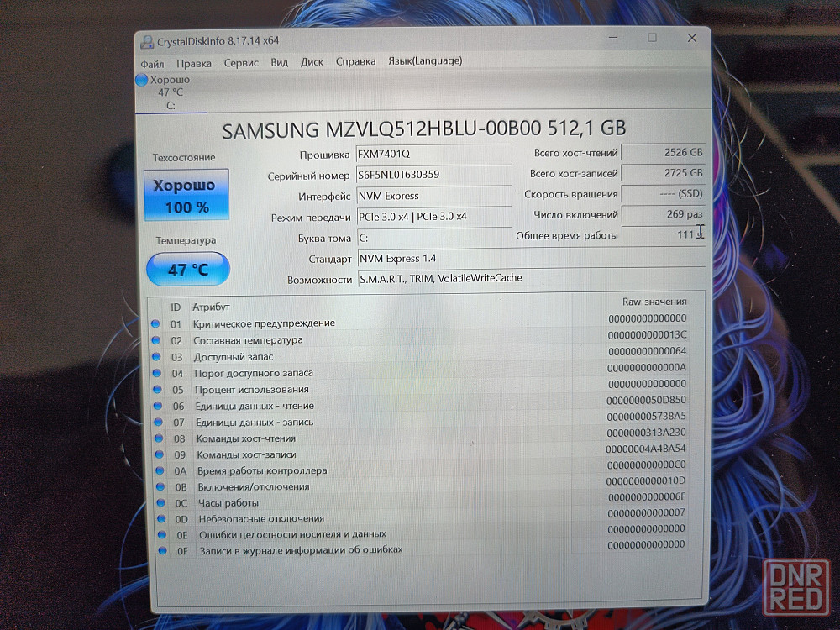Click the 47 °C temperature button

188,270
